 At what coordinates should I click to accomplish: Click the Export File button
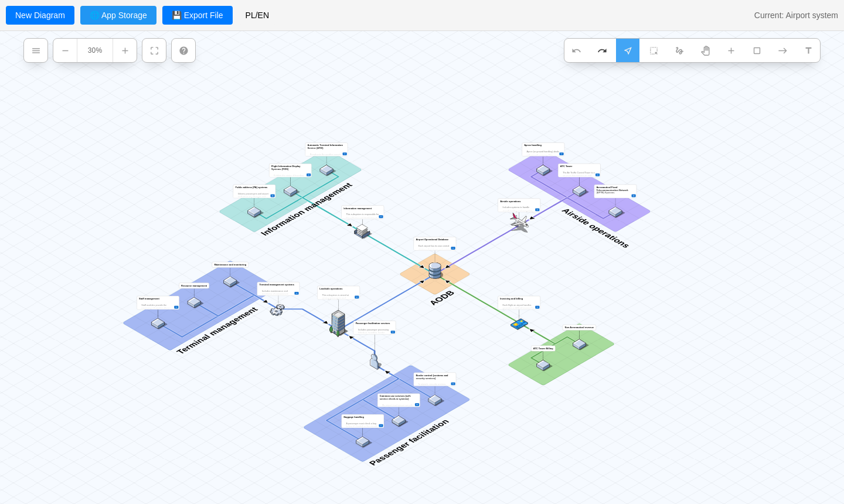(198, 15)
